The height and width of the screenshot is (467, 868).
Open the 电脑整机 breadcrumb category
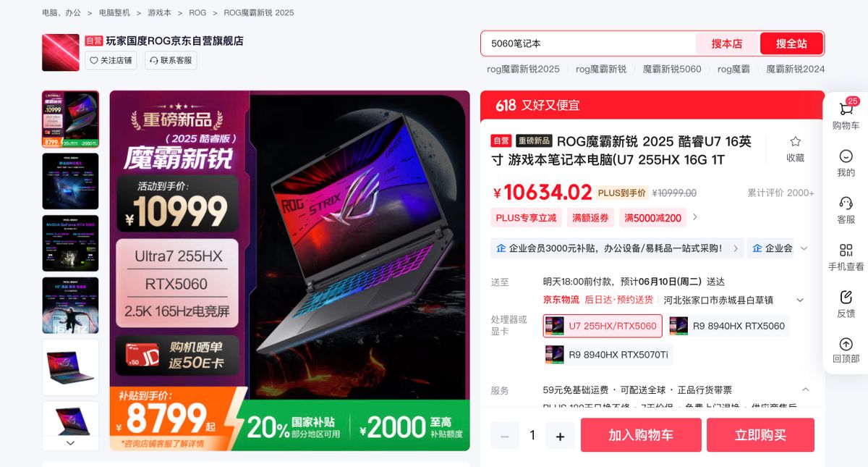click(114, 13)
